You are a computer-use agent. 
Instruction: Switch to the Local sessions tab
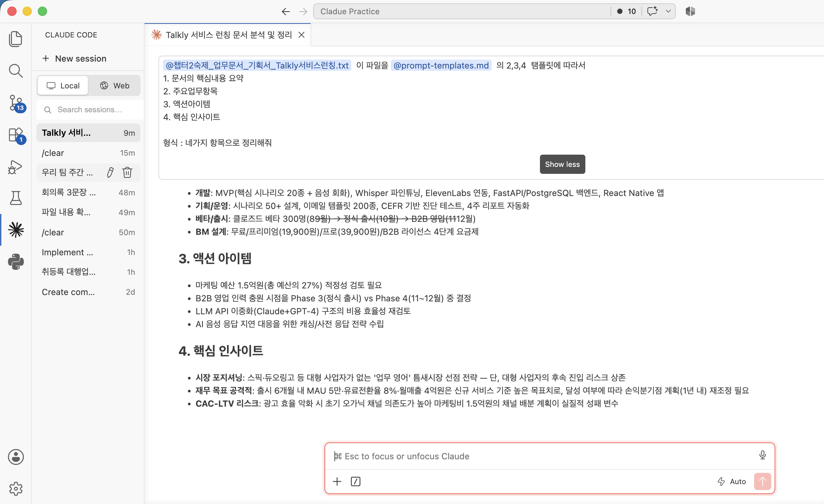pyautogui.click(x=63, y=85)
